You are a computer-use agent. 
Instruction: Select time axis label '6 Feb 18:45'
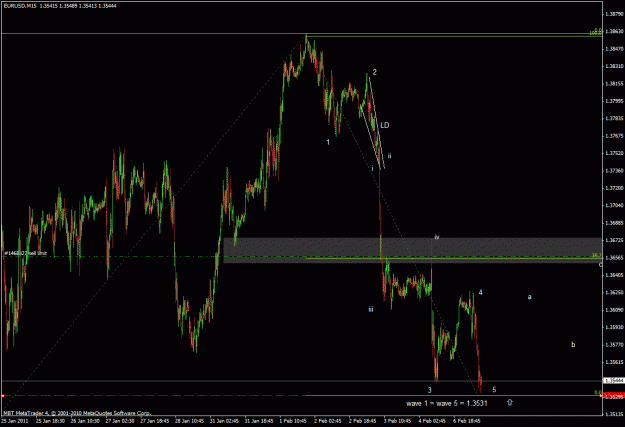466,421
